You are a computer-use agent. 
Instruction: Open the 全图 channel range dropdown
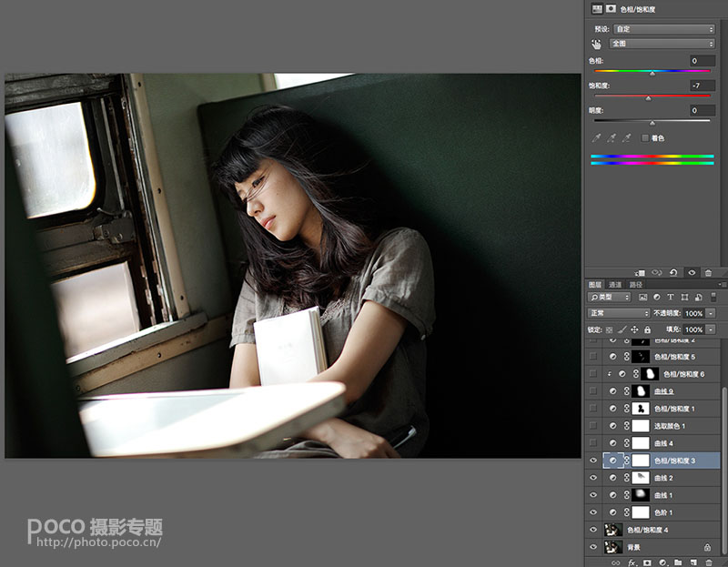[662, 44]
